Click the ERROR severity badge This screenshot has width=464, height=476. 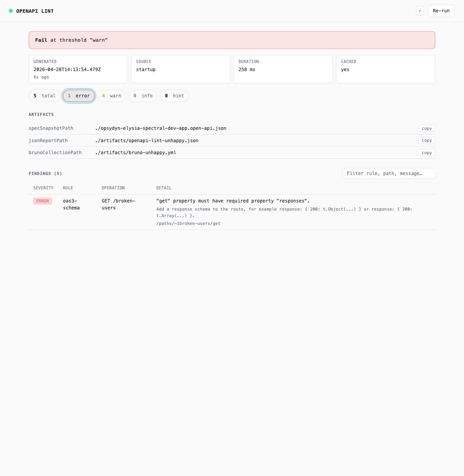[43, 201]
